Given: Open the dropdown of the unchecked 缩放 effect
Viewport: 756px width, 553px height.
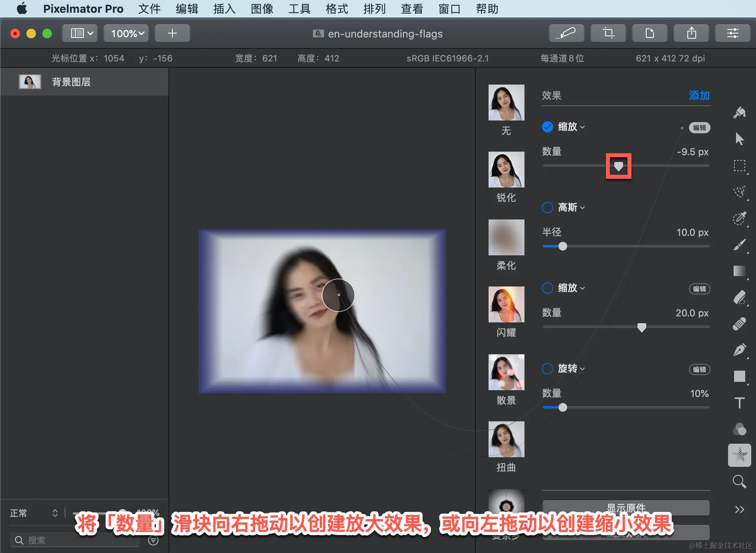Looking at the screenshot, I should (x=571, y=288).
